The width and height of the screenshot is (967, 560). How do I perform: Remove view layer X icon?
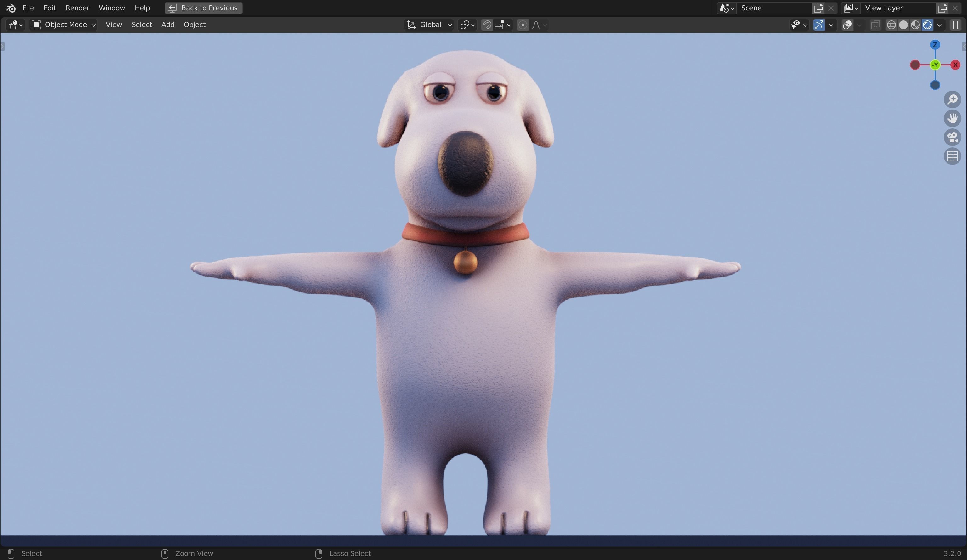click(955, 8)
